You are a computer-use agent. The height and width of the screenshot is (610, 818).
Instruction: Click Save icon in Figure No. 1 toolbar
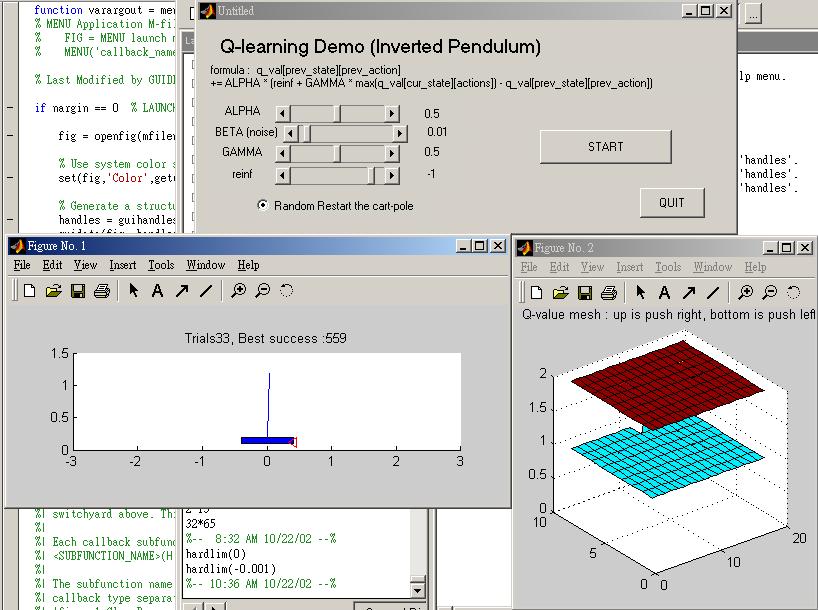(x=78, y=291)
